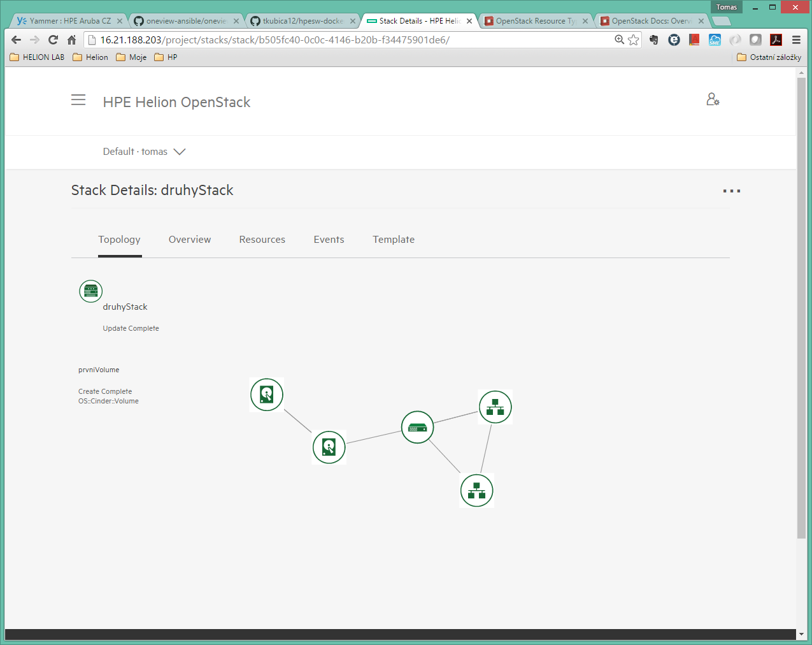The width and height of the screenshot is (812, 645).
Task: Bookmark this page with the star
Action: (633, 40)
